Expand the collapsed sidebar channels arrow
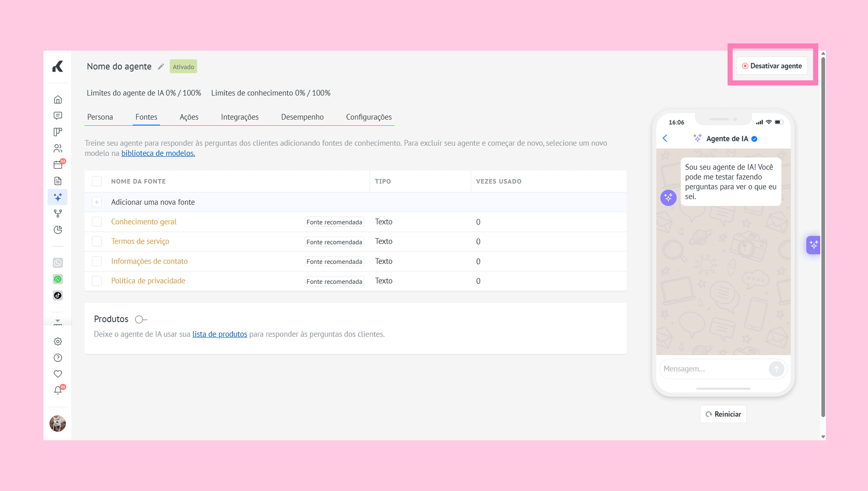 [58, 321]
